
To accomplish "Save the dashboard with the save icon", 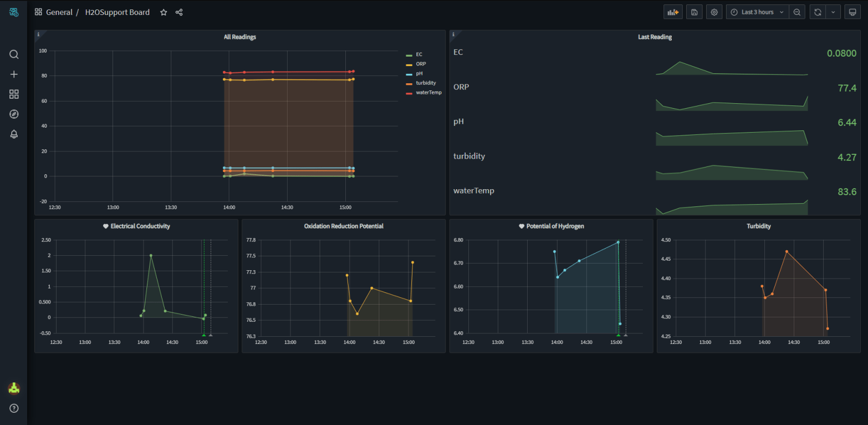I will pos(694,12).
